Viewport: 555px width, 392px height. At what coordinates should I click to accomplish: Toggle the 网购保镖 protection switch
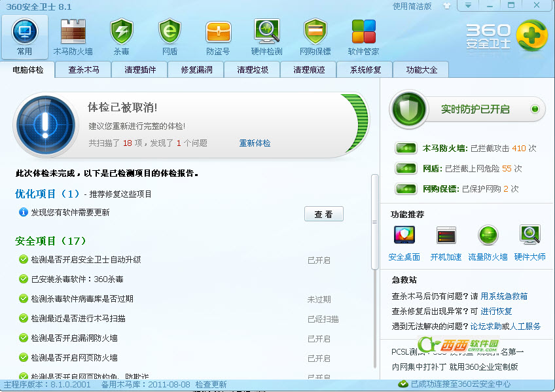pos(406,188)
